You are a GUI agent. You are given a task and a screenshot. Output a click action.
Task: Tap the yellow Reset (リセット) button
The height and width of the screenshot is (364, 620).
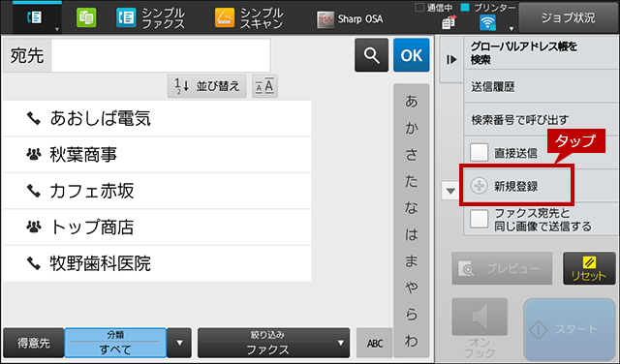coord(589,269)
